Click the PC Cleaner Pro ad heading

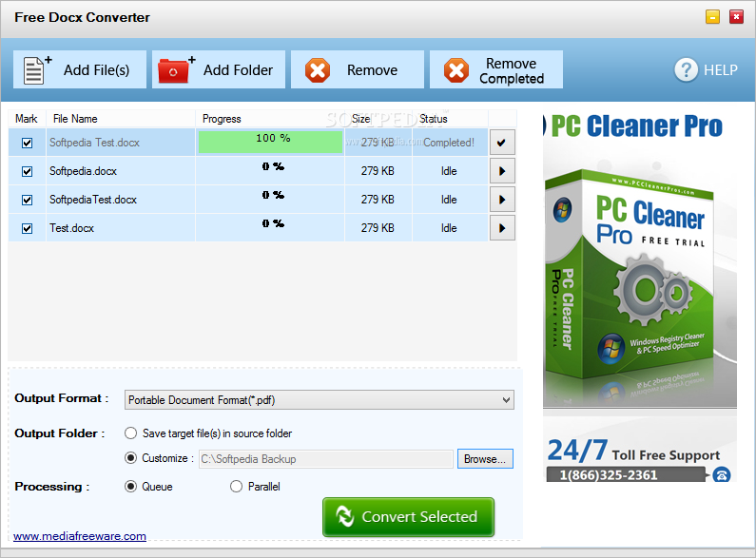[x=636, y=126]
